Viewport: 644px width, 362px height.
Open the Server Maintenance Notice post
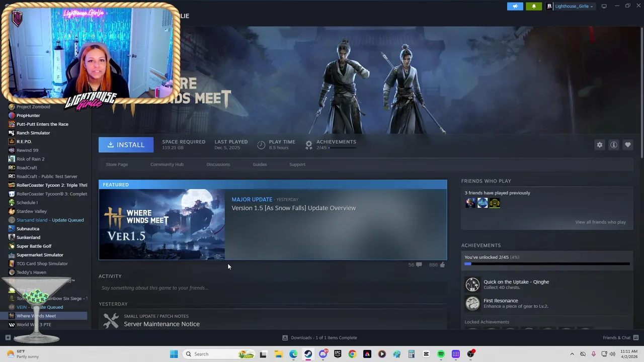pos(162,324)
